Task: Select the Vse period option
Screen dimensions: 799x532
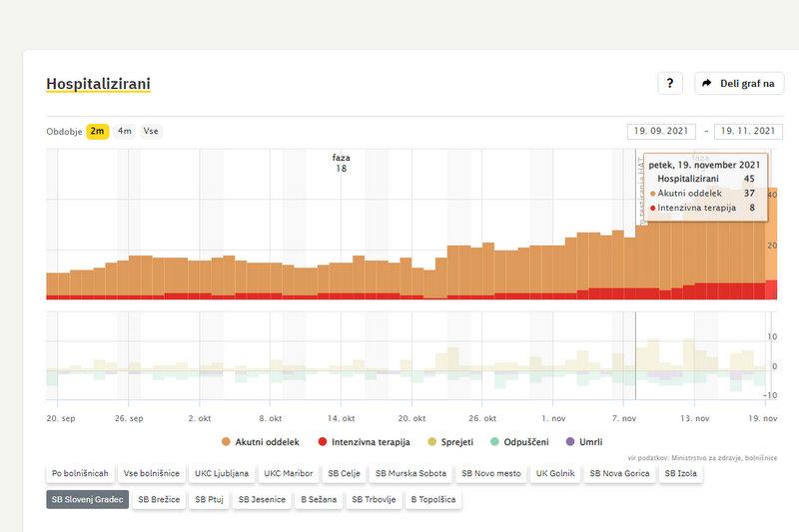Action: (x=151, y=131)
